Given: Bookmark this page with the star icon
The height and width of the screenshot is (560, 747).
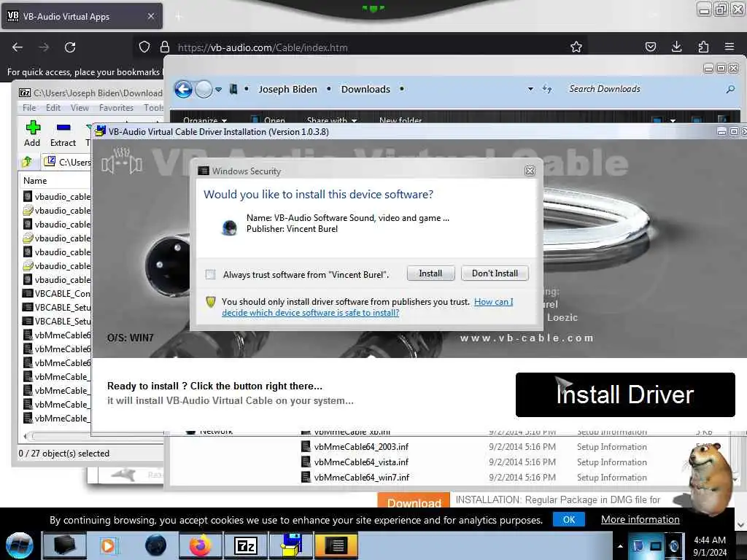Looking at the screenshot, I should (x=576, y=47).
